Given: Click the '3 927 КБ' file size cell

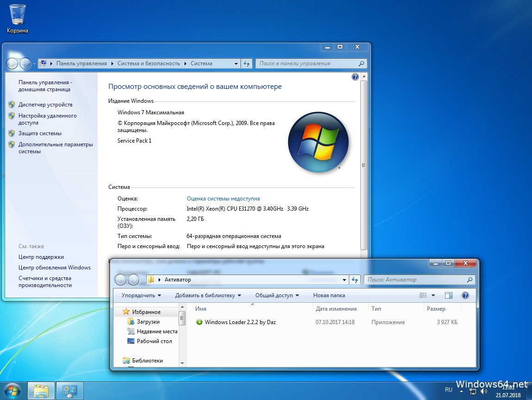Looking at the screenshot, I should [447, 322].
